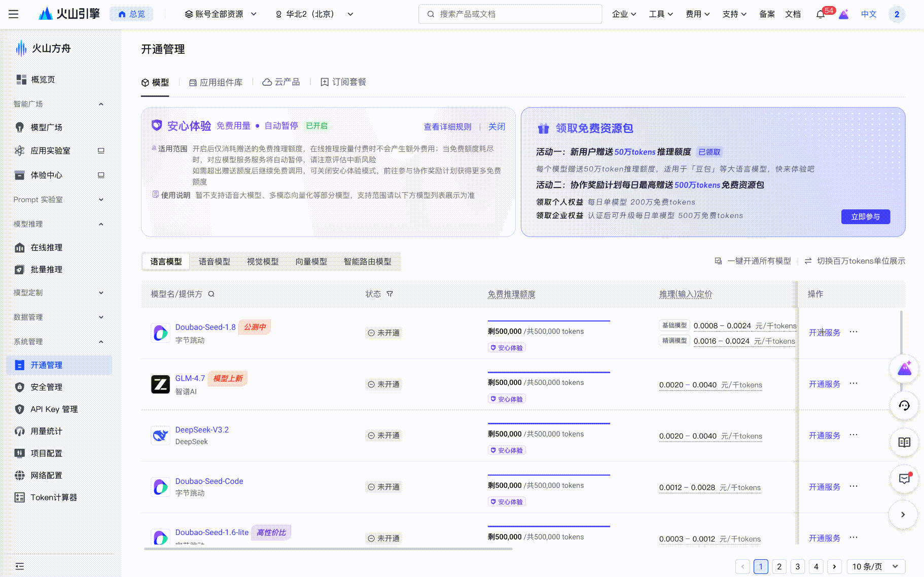Open the customer service headset floating icon
This screenshot has width=924, height=577.
tap(904, 406)
